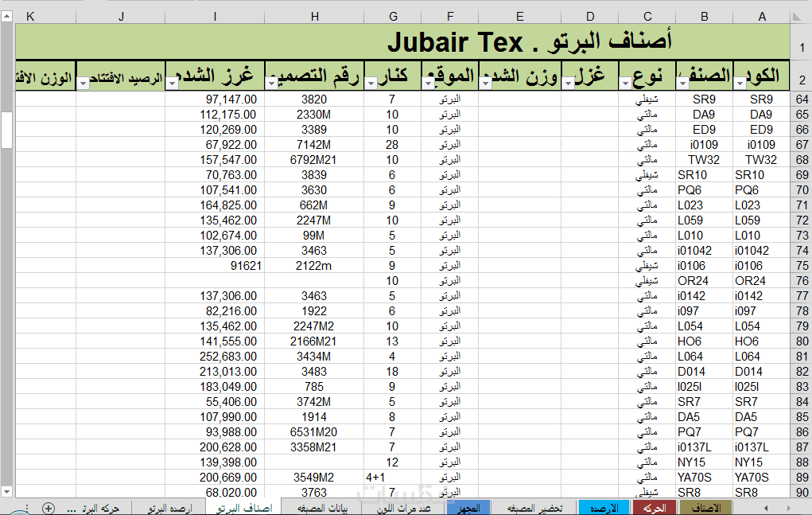
Task: Switch to الارصده sheet tab
Action: 604,509
